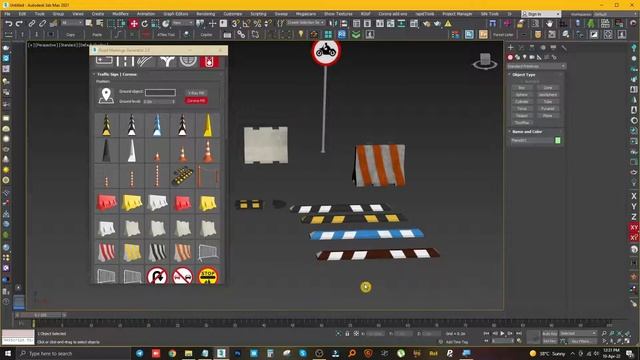Click the Select and Link chain icon

click(x=31, y=24)
